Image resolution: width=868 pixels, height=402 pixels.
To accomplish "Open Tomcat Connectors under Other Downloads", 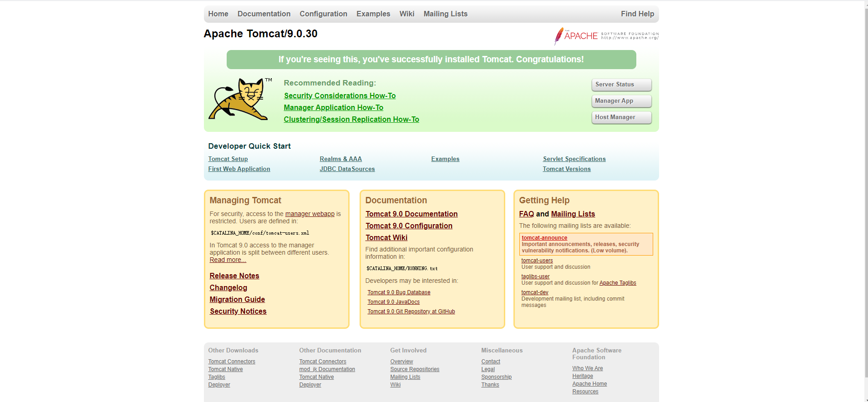I will (232, 362).
